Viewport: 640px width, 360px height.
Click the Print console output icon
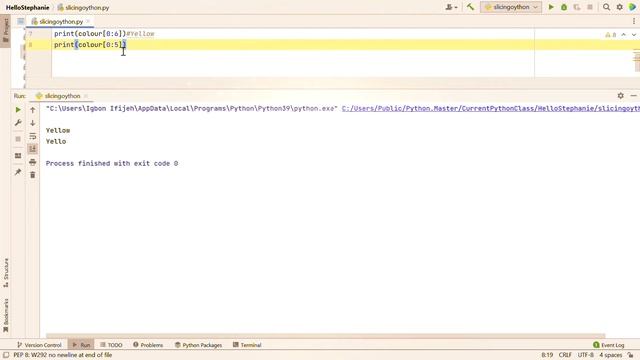coord(33,162)
